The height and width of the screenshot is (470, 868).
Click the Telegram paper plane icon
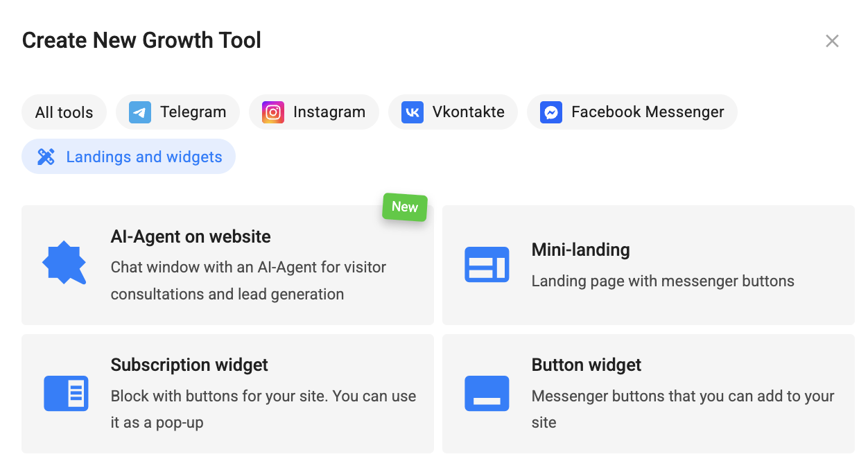pos(140,112)
